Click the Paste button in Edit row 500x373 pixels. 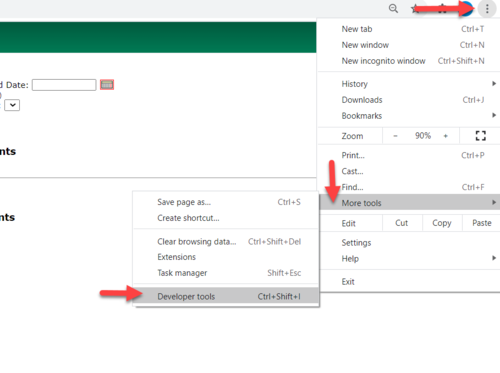482,223
